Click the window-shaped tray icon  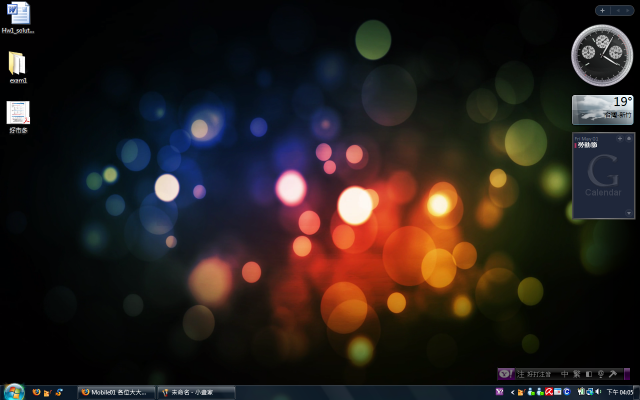coord(558,391)
